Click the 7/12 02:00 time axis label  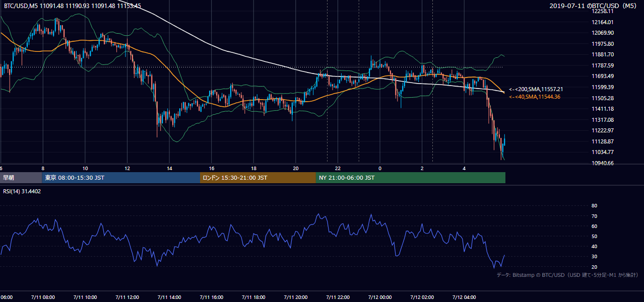[x=422, y=297]
